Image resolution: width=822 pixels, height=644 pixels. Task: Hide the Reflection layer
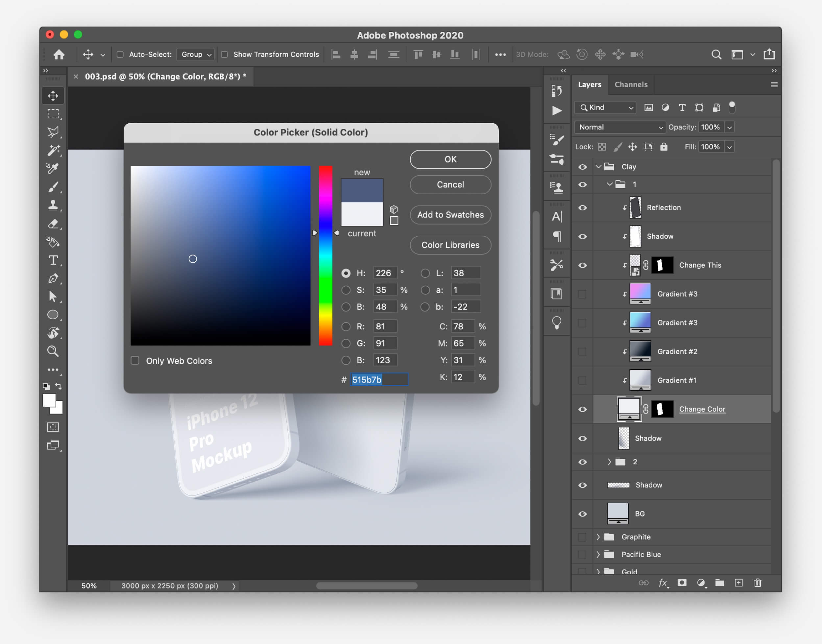point(582,208)
